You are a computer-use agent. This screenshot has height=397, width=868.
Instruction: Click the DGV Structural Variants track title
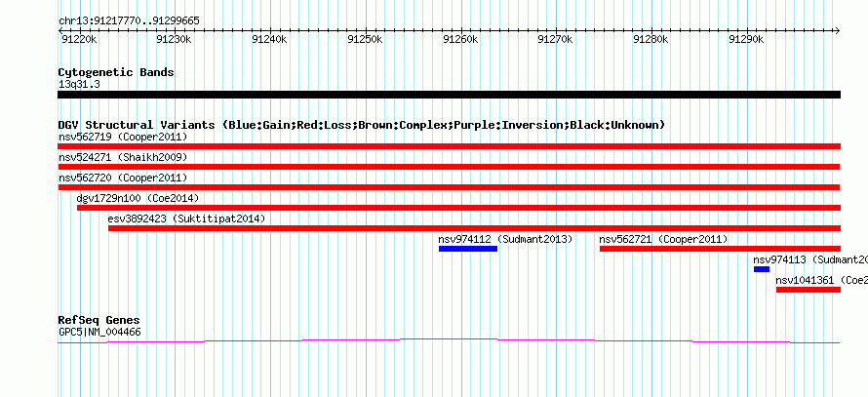click(362, 125)
